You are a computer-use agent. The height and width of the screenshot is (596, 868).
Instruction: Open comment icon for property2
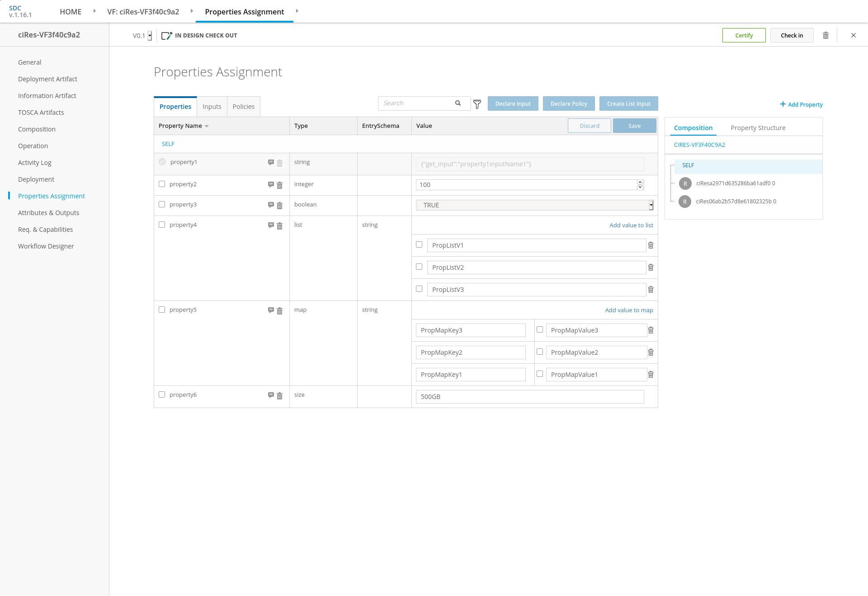click(x=271, y=184)
